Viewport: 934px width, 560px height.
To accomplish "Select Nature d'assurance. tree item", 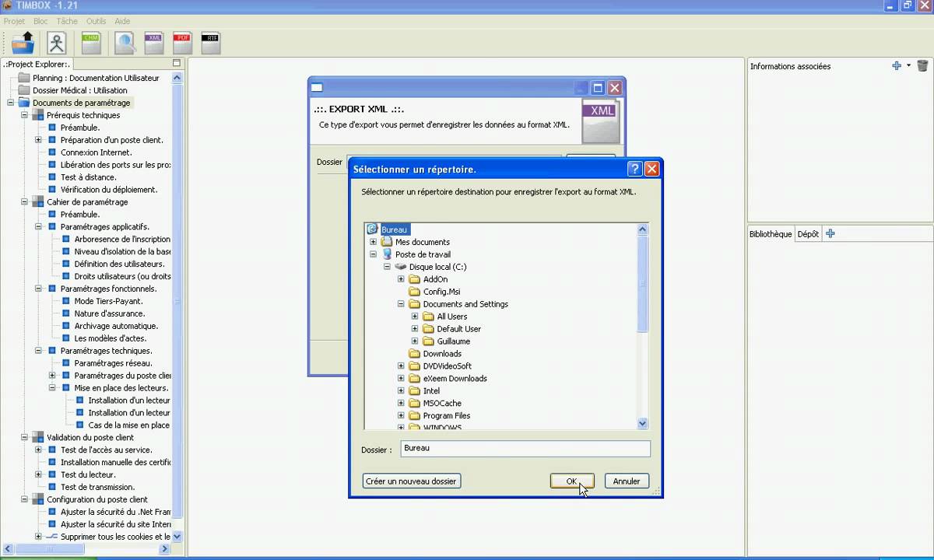I will coord(109,313).
